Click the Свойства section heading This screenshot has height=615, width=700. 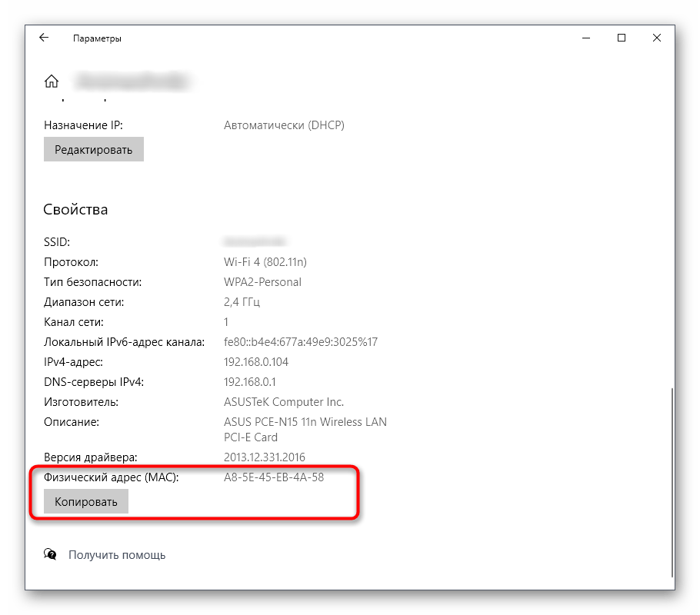pyautogui.click(x=76, y=209)
